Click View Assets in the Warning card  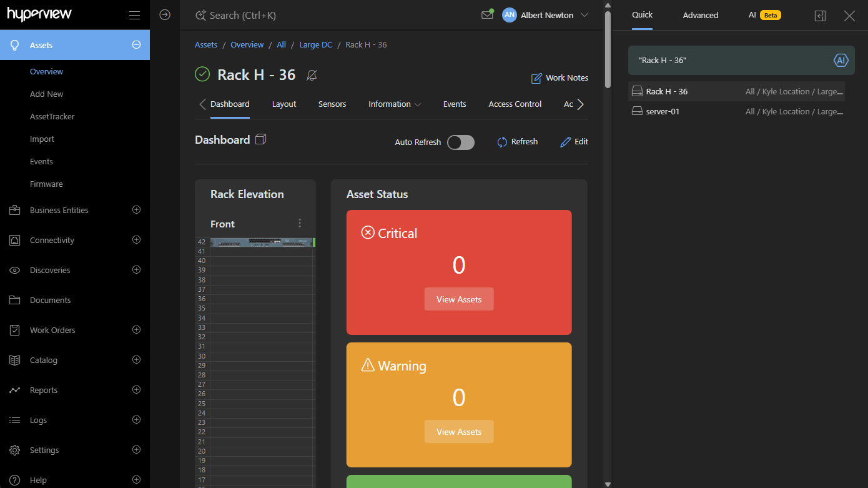pos(459,432)
